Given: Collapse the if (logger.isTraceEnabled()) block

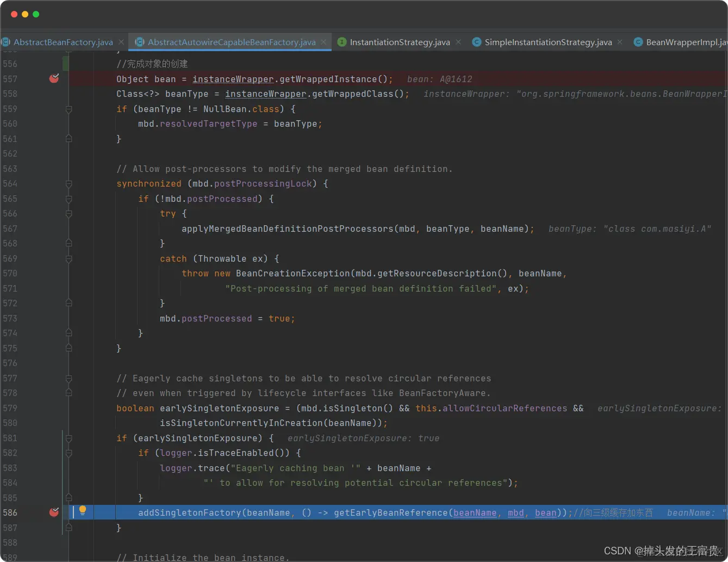Looking at the screenshot, I should pos(69,453).
